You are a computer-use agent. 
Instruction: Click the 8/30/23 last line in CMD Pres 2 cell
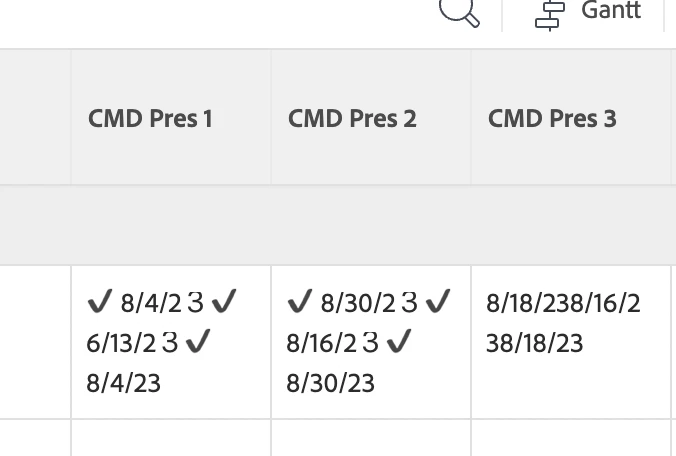tap(331, 383)
